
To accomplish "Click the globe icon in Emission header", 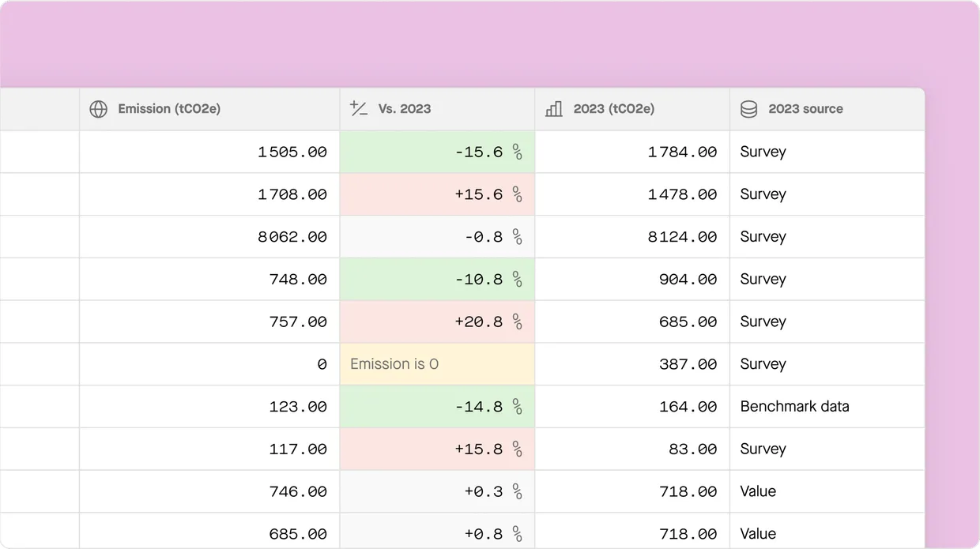I will click(98, 109).
